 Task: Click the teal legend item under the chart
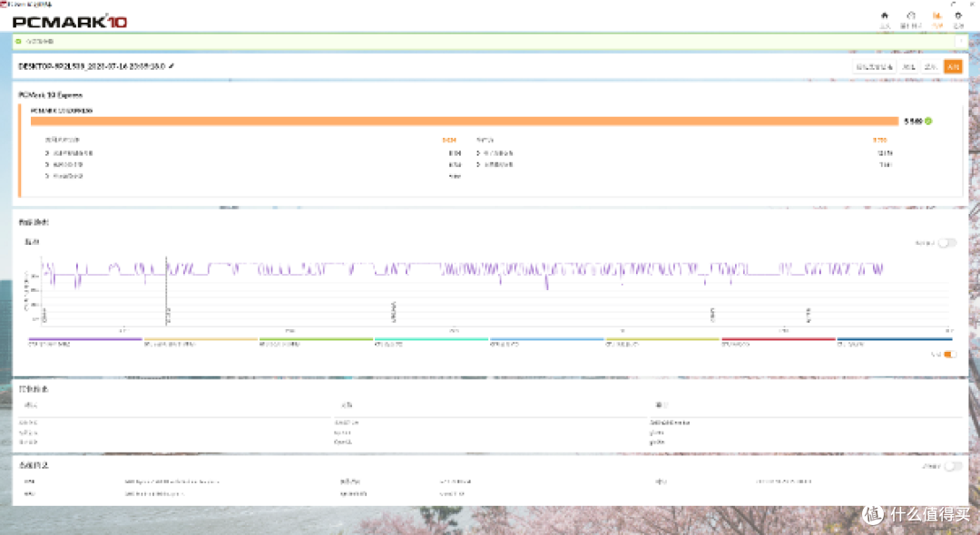(x=431, y=342)
